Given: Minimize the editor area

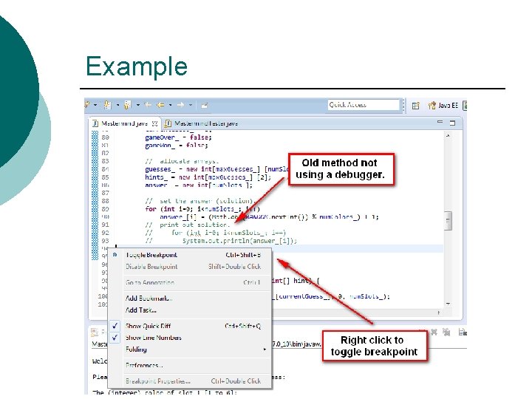Looking at the screenshot, I should 440,122.
